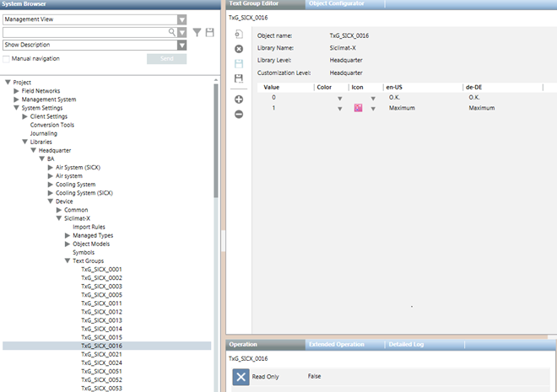Screen dimensions: 557x392
Task: Click the Send button
Action: (x=166, y=59)
